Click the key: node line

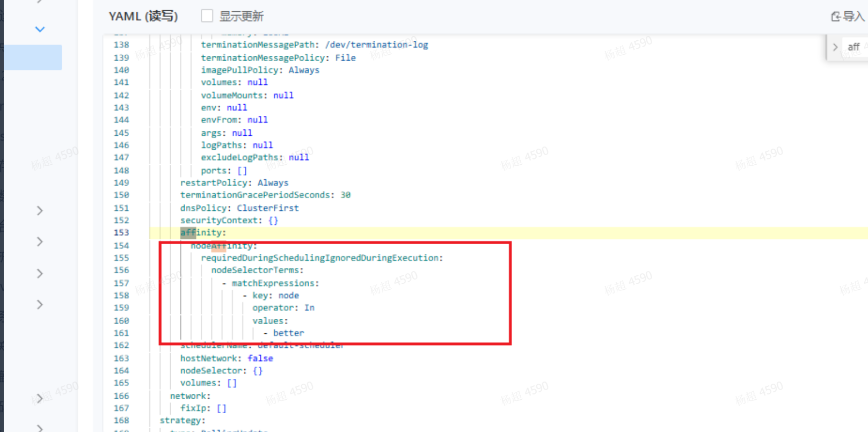(x=271, y=296)
